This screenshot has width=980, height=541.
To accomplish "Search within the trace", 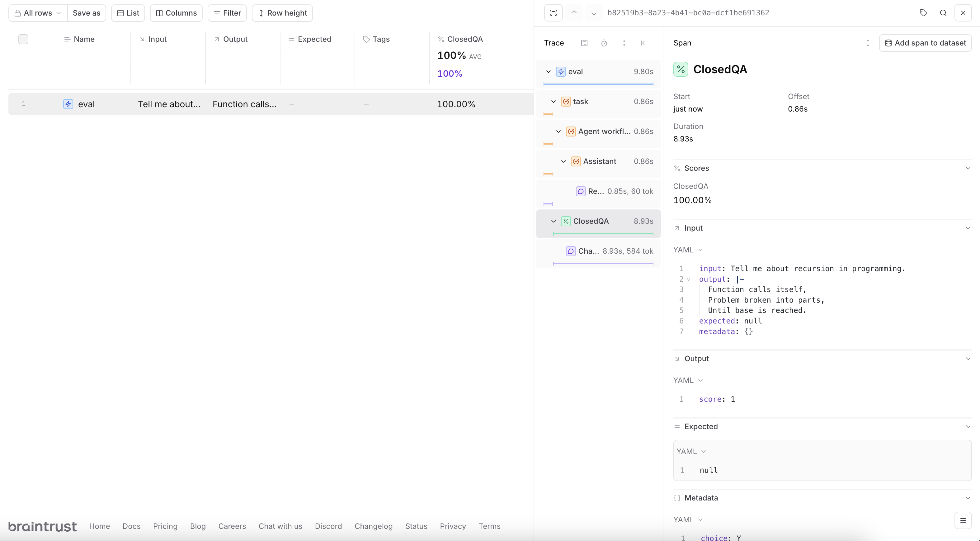I will 943,12.
